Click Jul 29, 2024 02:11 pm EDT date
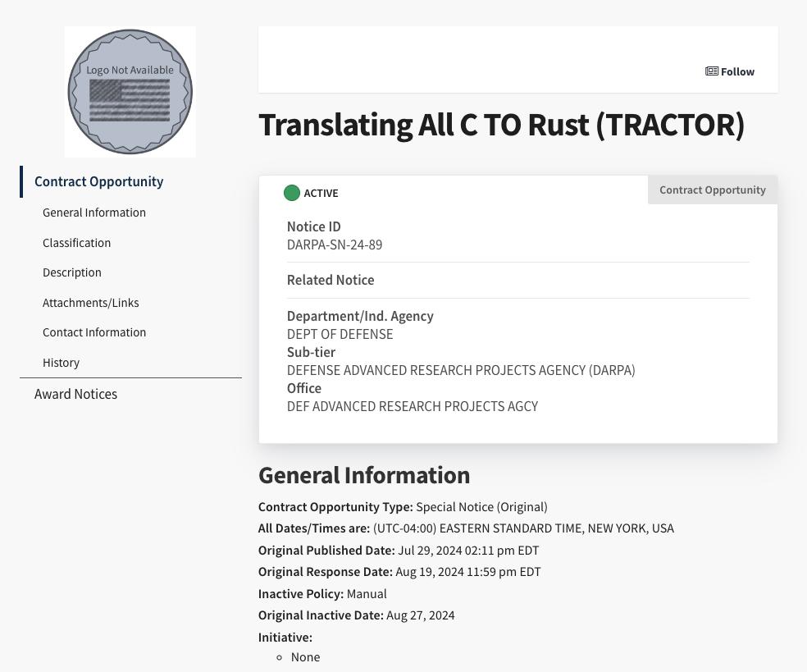807x672 pixels. [x=468, y=551]
